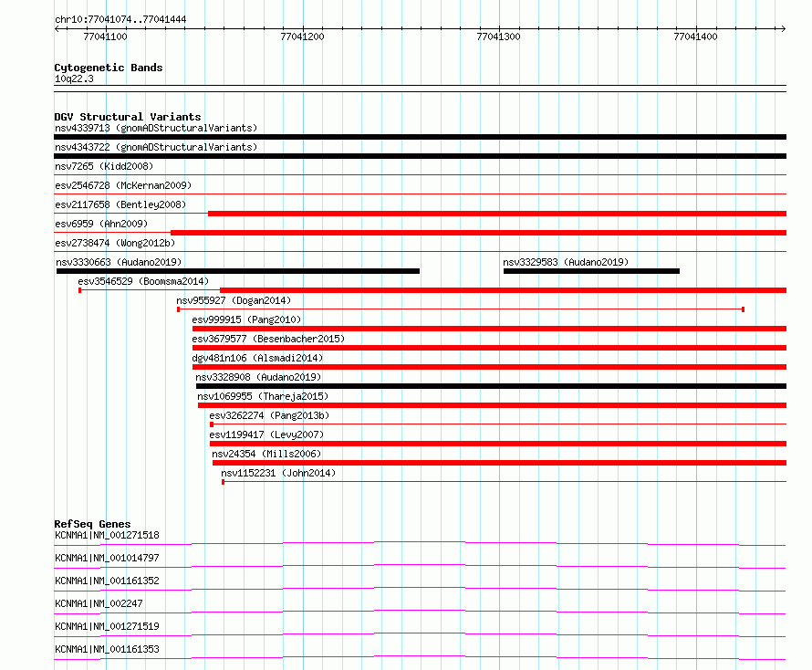
Task: Open variant esv2546728 (McKernan2009)
Action: pos(123,185)
